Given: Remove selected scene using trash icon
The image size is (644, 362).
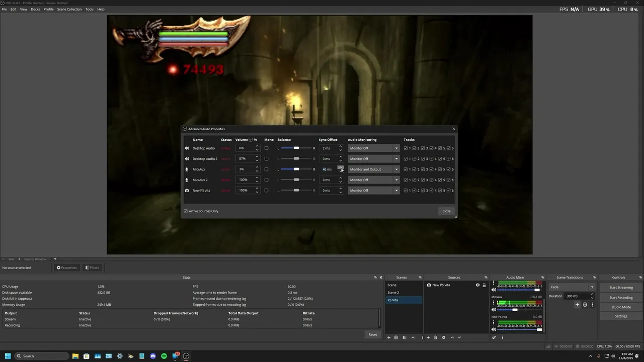Looking at the screenshot, I should coord(396,337).
